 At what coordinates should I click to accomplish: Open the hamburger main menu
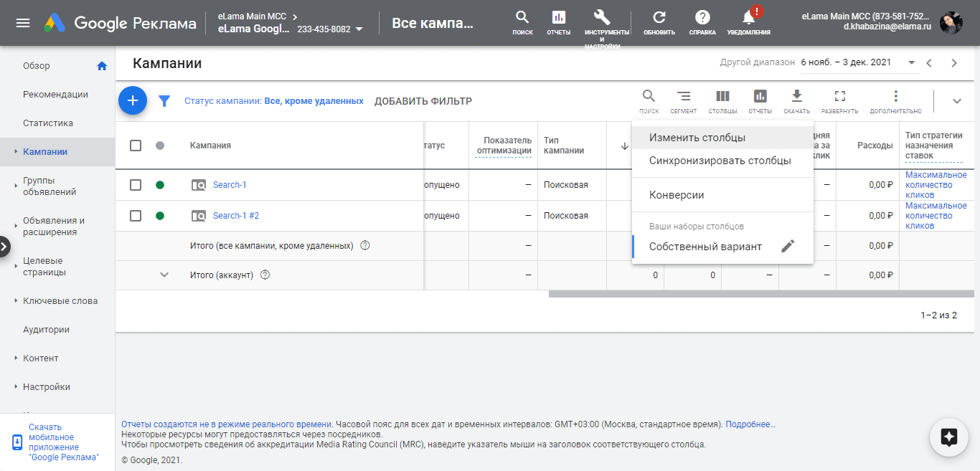(23, 23)
